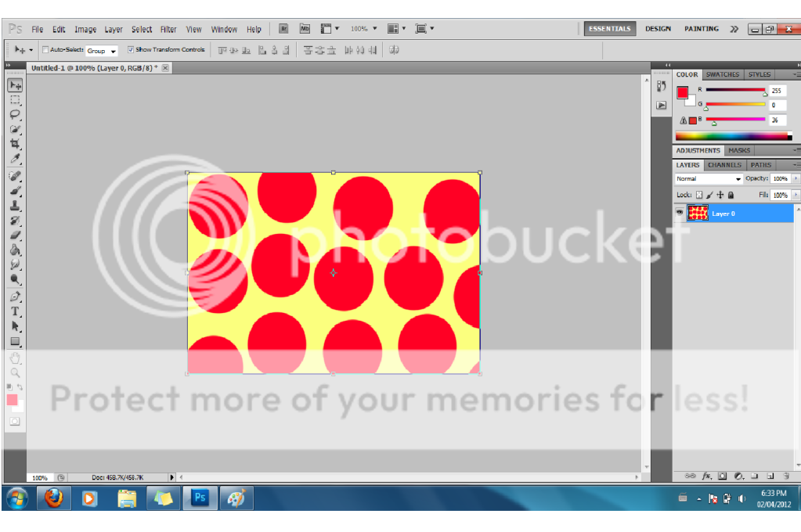Viewport: 801px width, 532px height.
Task: Click the red foreground color swatch in Color panel
Action: (682, 92)
